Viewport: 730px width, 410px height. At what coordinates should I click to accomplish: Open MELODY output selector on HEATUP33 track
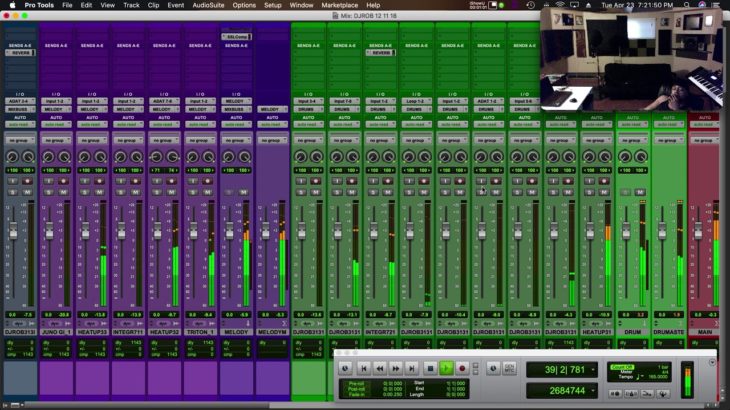[92, 109]
